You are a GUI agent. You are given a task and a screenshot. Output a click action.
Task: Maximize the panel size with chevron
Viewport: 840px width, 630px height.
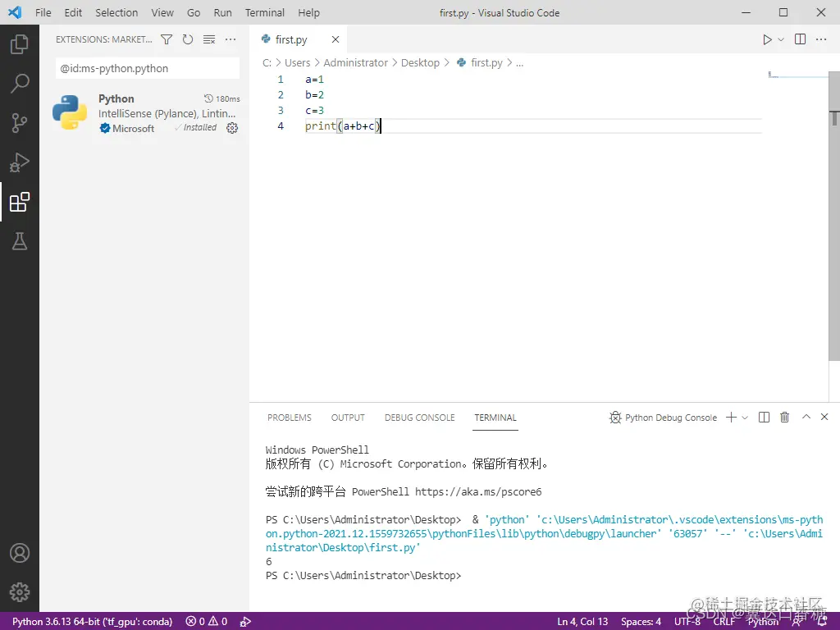[806, 417]
